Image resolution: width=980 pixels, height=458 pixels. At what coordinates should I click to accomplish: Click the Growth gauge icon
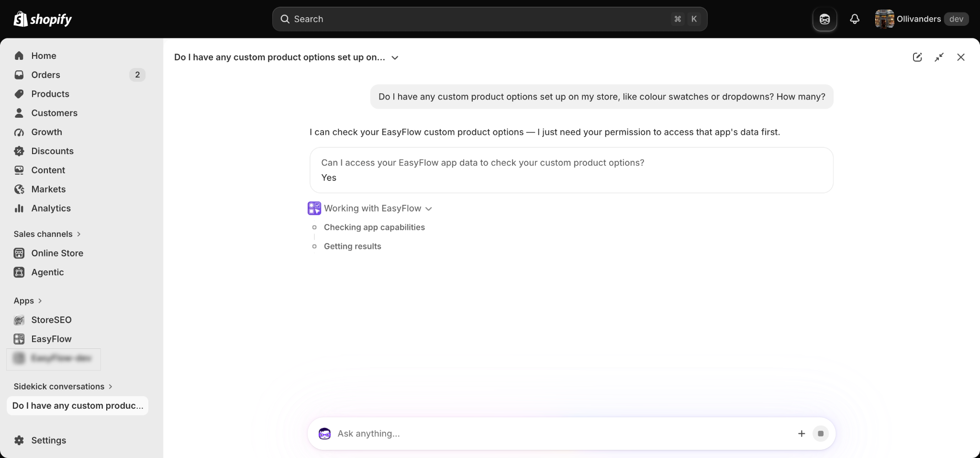pos(19,133)
